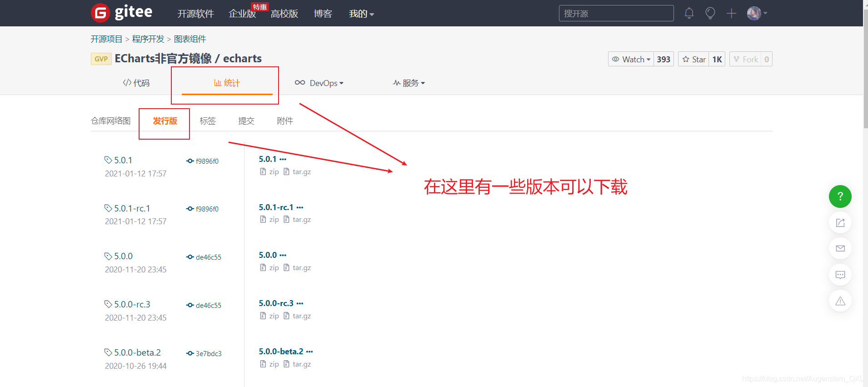Open commit 3e7bdc3 beside tag 5.0.0-beta.2
Screen dimensions: 868x387
[204, 353]
